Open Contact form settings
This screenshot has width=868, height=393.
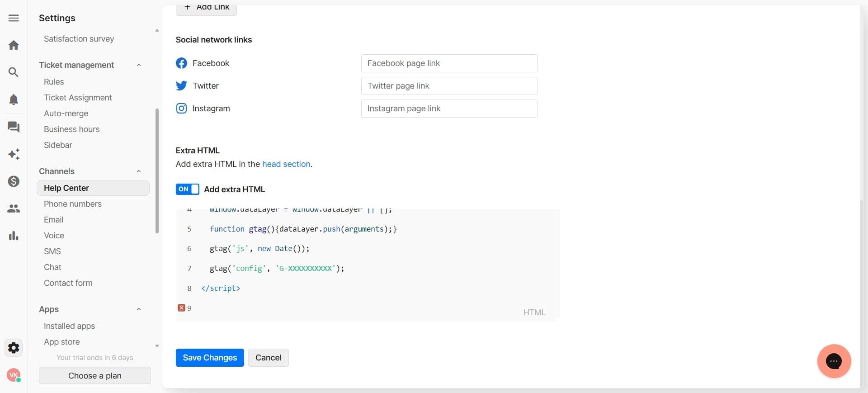click(x=68, y=283)
